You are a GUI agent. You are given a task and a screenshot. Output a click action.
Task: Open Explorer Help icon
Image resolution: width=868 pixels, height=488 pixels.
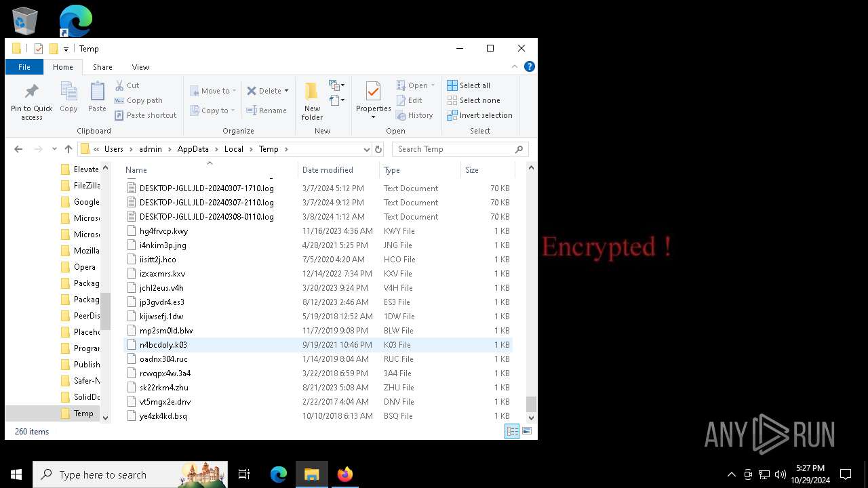click(530, 66)
